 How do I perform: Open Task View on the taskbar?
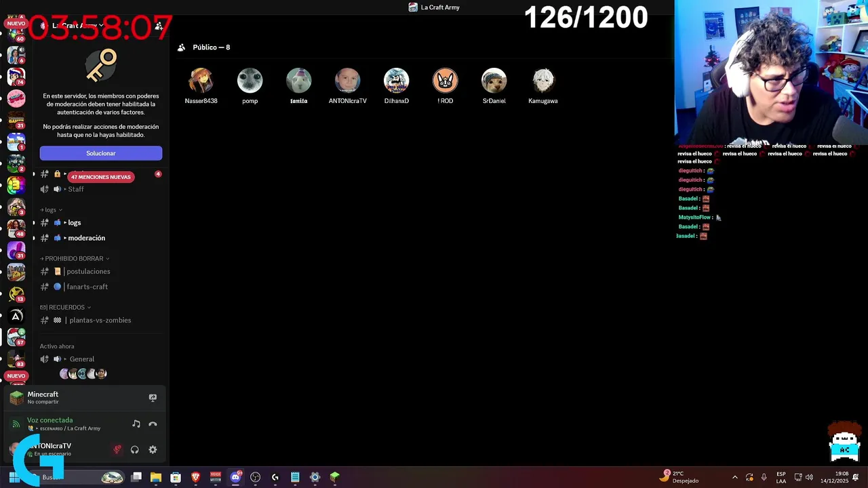point(136,477)
